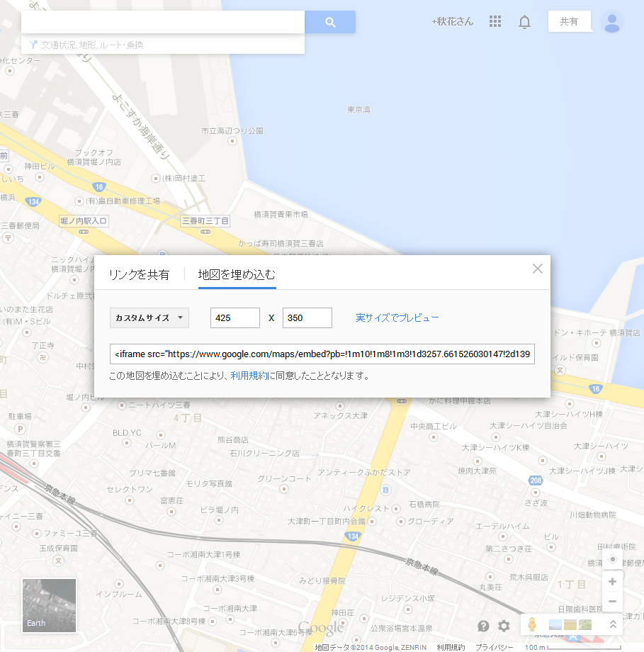Show my current location
644x652 pixels.
point(612,559)
